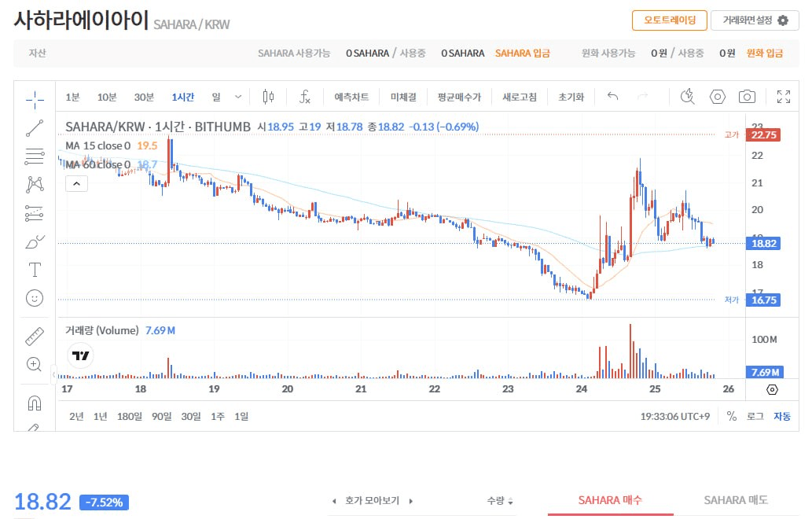812x519 pixels.
Task: Open the SAHARA 매도 tab
Action: 736,500
